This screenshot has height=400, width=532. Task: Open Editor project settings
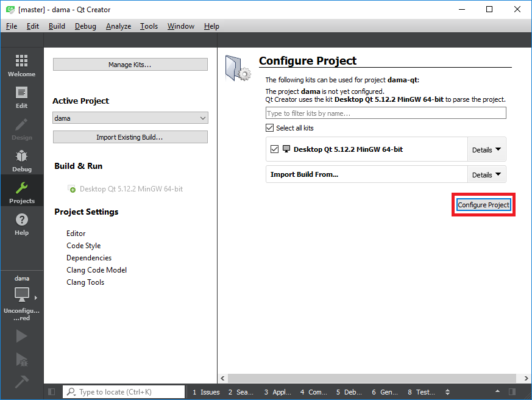click(76, 234)
